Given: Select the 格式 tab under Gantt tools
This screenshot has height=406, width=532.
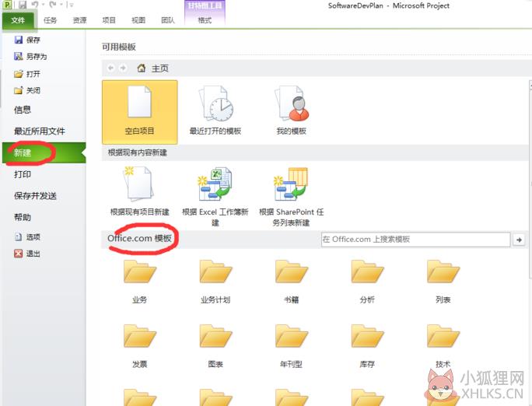Looking at the screenshot, I should [205, 20].
